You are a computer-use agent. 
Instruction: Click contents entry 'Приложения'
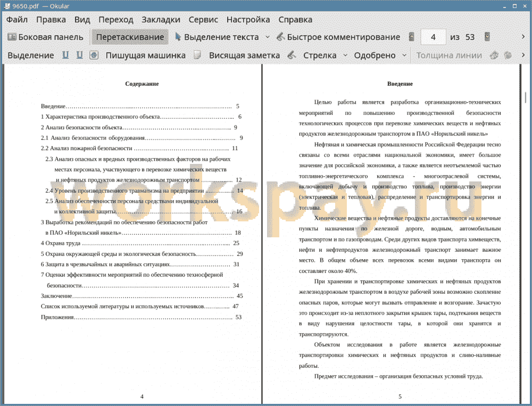coord(141,317)
